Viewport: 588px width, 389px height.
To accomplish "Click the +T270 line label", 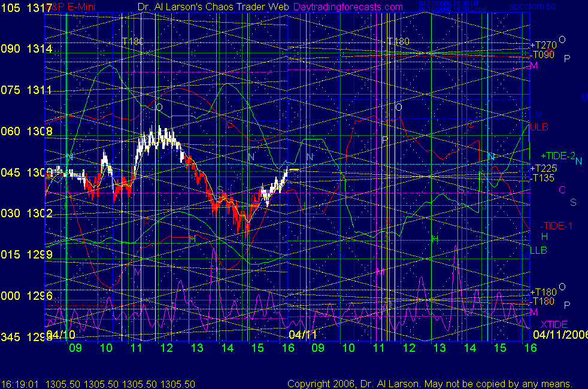I will coord(543,45).
